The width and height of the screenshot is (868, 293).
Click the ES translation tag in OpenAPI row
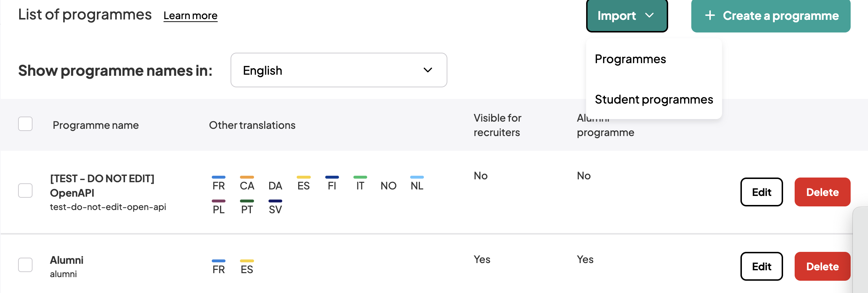click(304, 184)
